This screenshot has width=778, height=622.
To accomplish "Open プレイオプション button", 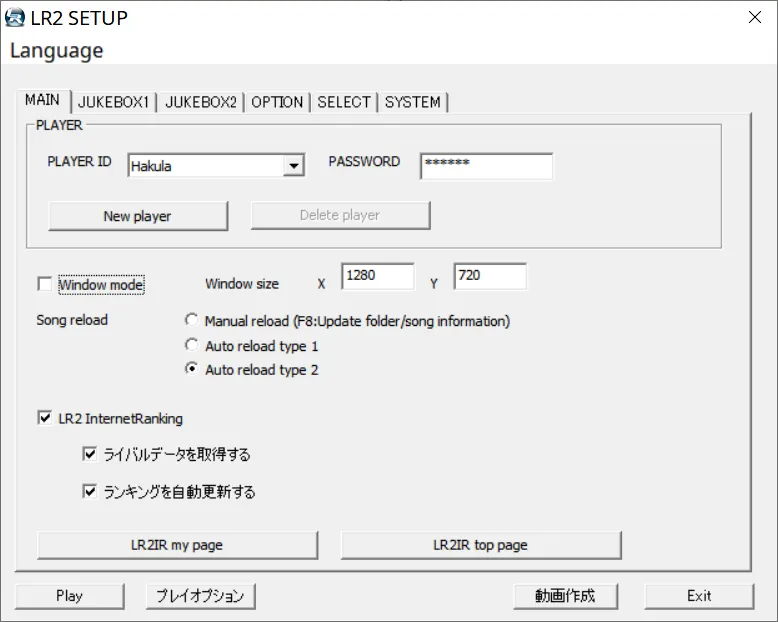I will [x=200, y=596].
